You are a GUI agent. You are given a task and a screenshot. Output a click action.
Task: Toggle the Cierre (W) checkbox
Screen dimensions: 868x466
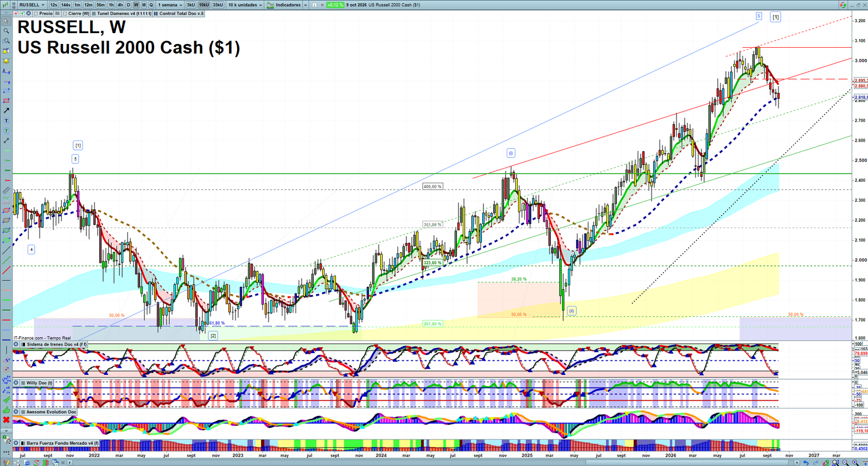pos(65,14)
